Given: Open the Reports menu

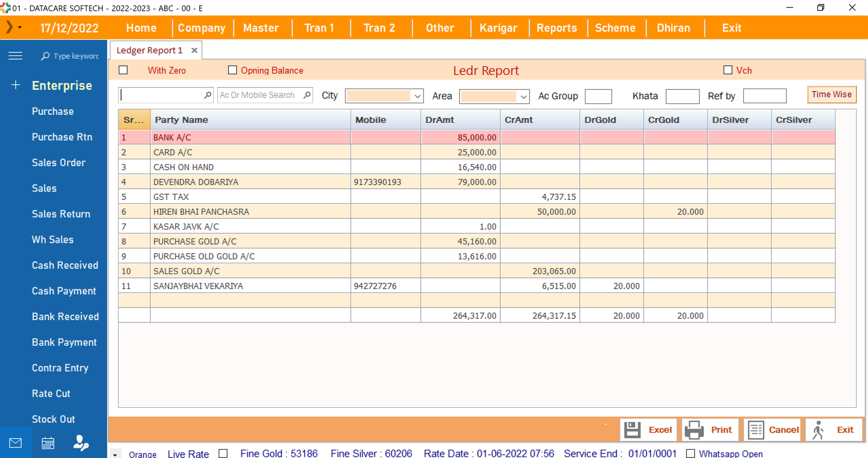Looking at the screenshot, I should click(556, 28).
